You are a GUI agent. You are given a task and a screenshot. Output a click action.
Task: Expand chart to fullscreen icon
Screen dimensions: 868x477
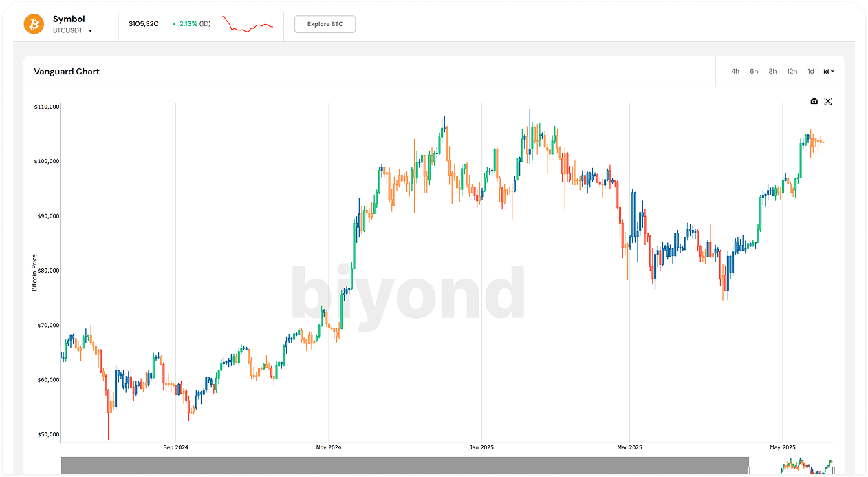click(x=828, y=101)
